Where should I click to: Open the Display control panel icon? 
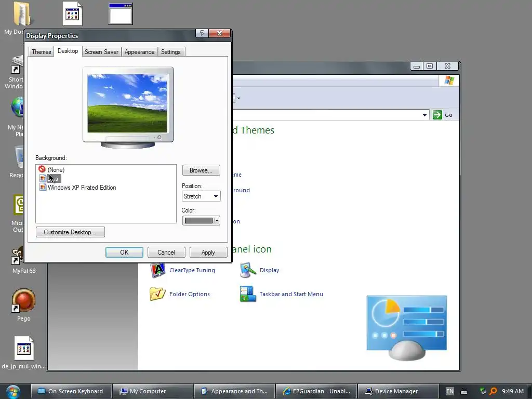coord(248,270)
